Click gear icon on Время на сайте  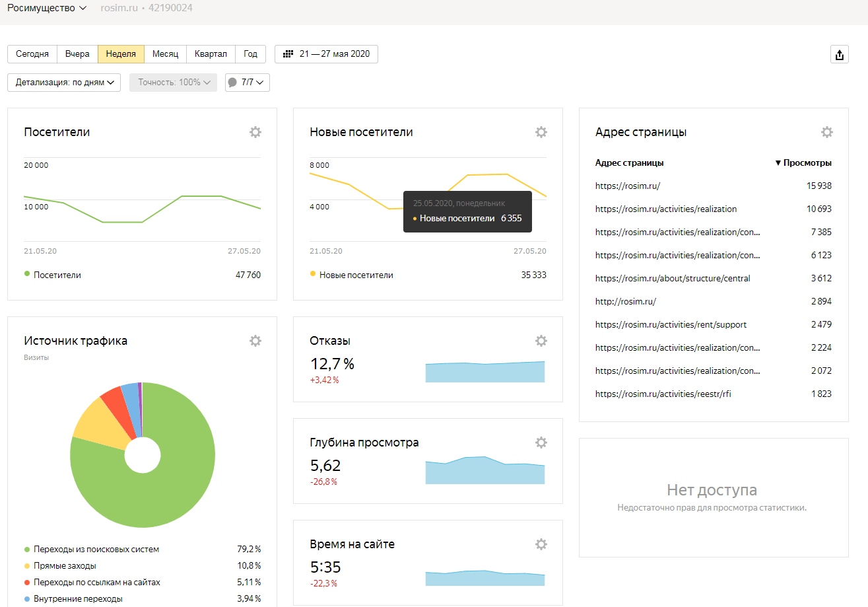(541, 544)
